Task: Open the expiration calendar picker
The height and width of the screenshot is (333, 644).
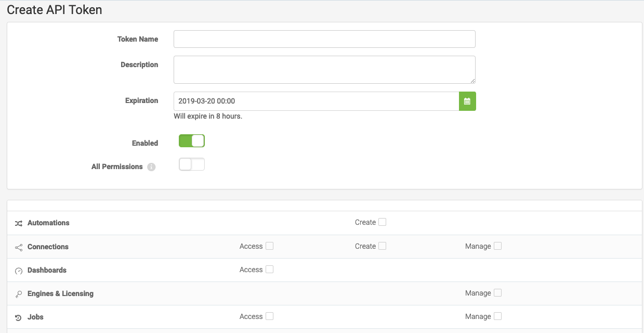Action: click(467, 101)
